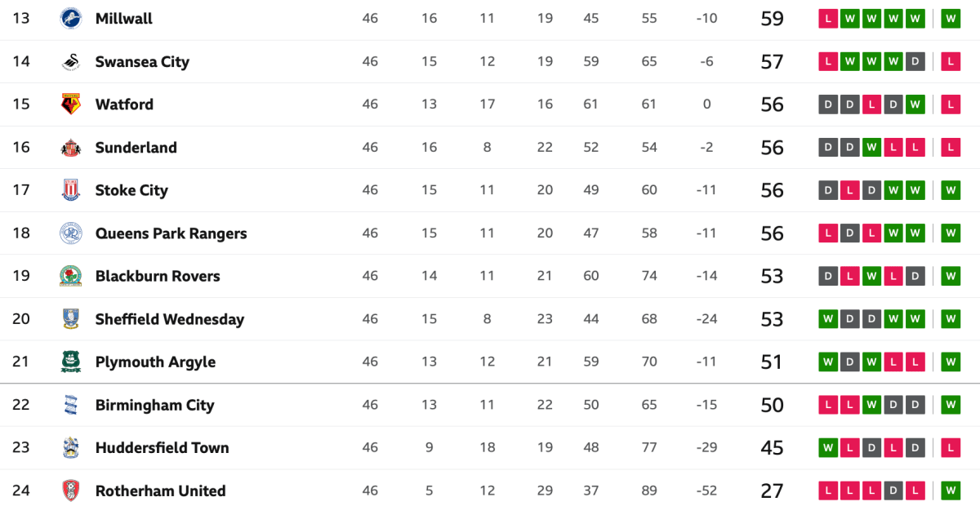Click Watford's most recent loss form badge
This screenshot has height=515, width=980.
950,104
